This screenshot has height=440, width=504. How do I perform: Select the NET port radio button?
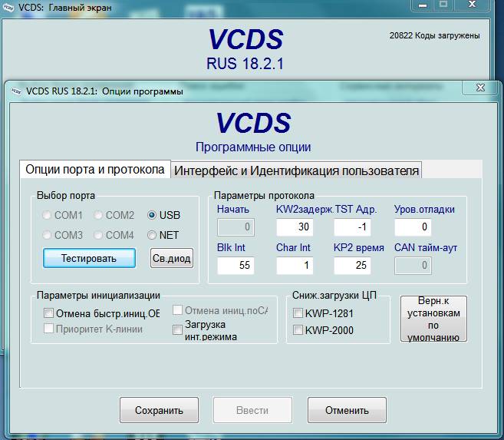(152, 235)
